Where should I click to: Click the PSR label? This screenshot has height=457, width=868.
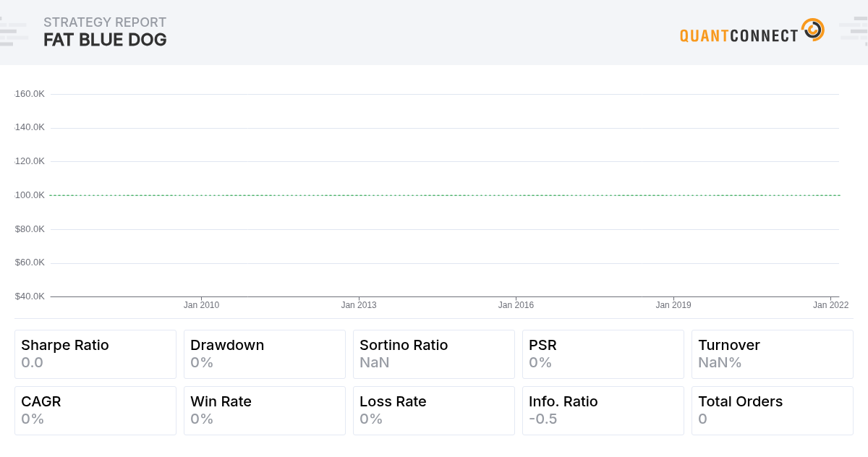tap(543, 346)
